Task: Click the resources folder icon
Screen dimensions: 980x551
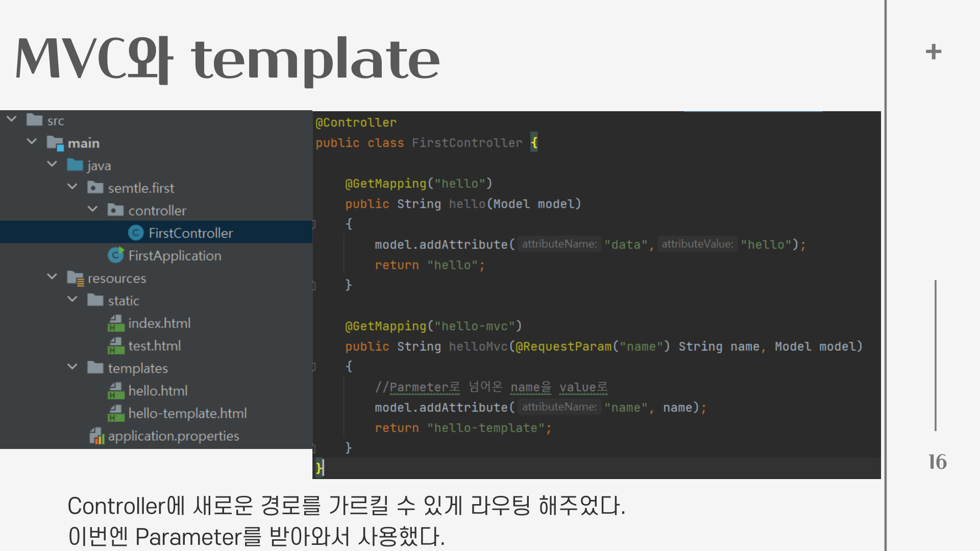Action: click(x=76, y=279)
